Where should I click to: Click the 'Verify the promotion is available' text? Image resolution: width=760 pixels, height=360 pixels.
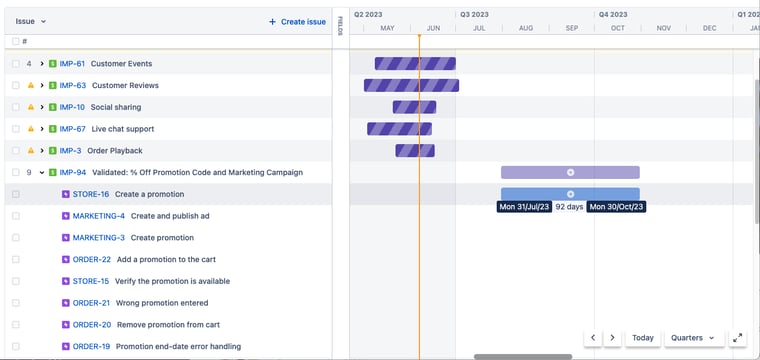172,282
